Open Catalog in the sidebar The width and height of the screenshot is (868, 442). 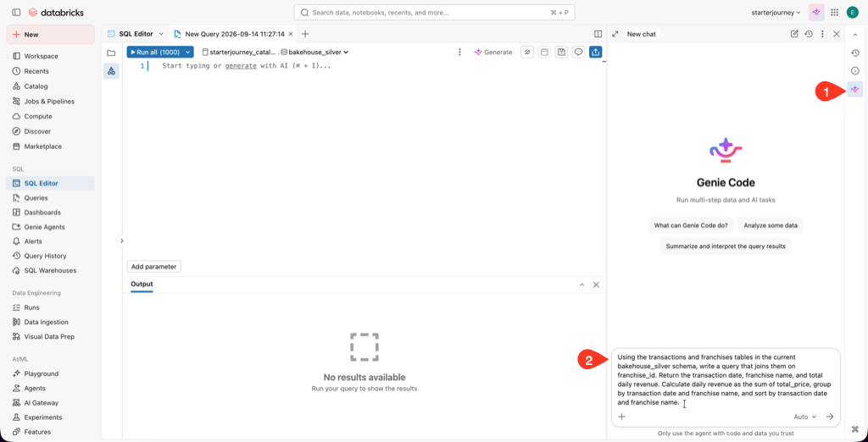point(50,86)
